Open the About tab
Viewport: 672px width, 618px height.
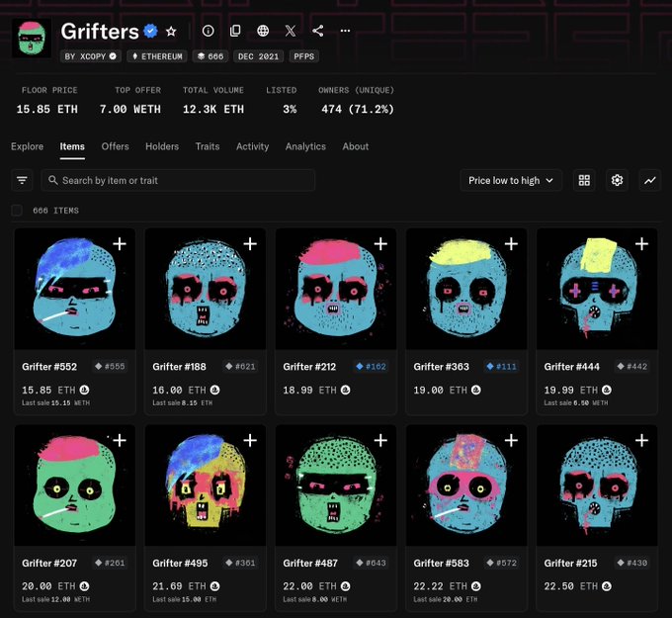[x=356, y=146]
